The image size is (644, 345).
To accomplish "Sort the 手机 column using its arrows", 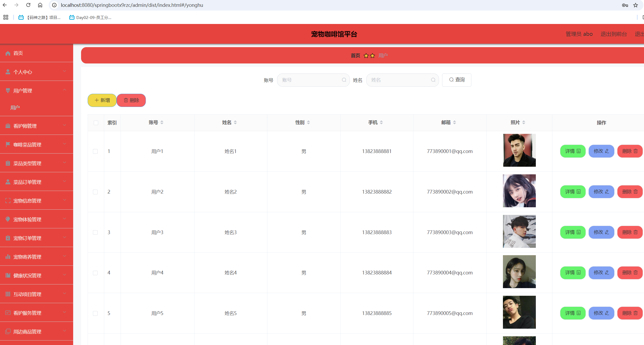I will click(381, 122).
